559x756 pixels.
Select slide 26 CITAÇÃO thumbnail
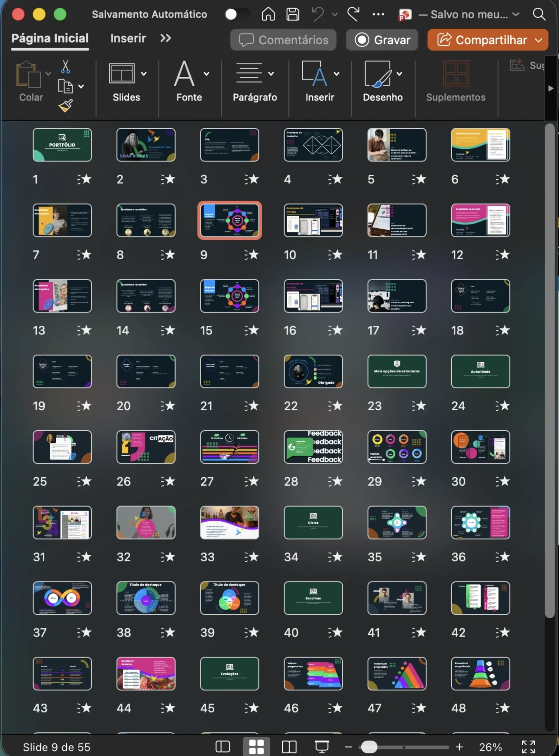point(146,447)
